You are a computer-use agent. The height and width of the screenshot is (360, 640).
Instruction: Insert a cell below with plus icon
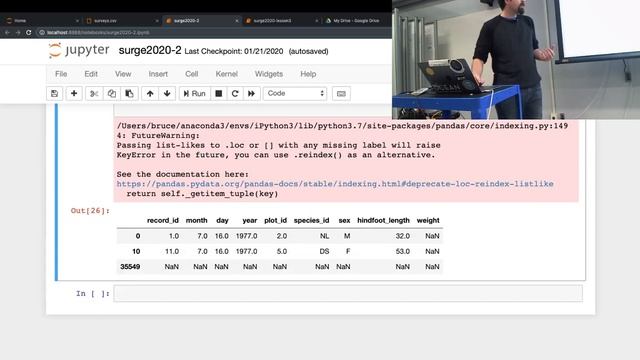[x=74, y=93]
